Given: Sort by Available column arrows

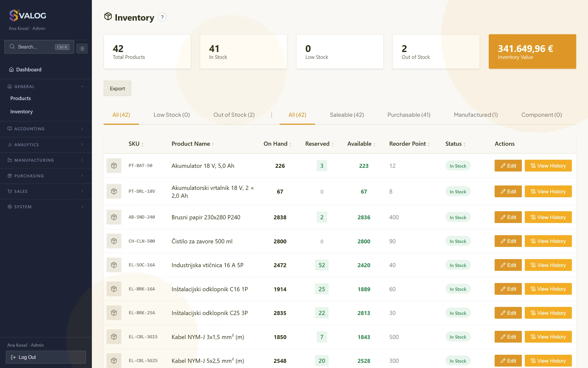Looking at the screenshot, I should point(374,144).
